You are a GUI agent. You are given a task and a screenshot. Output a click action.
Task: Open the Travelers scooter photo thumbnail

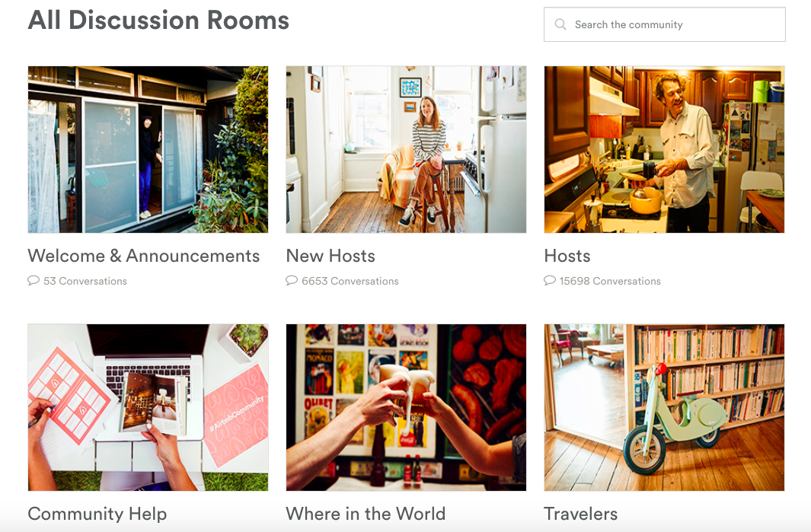coord(664,407)
